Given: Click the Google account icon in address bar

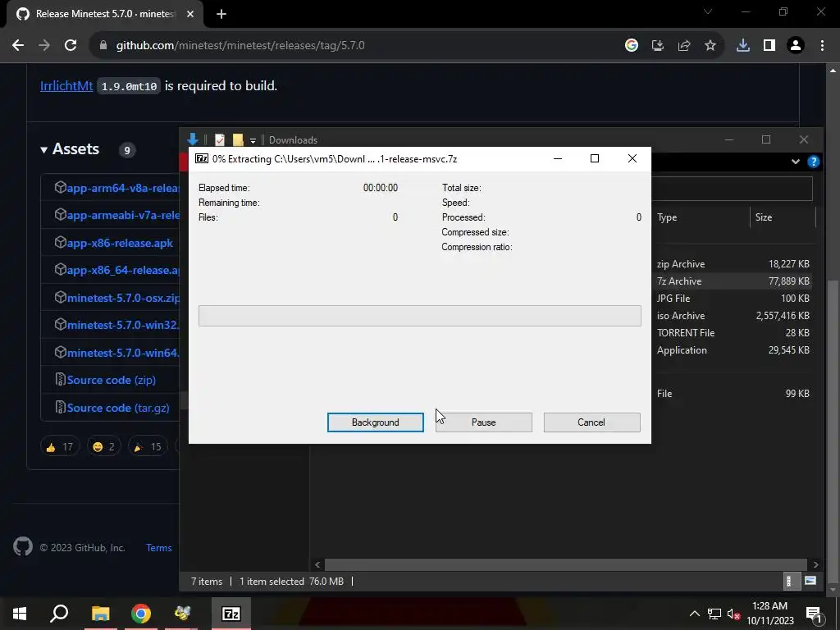Looking at the screenshot, I should 631,46.
